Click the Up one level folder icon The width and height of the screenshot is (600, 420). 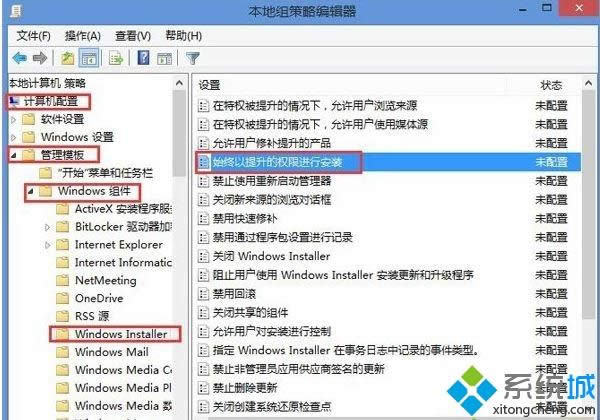tap(68, 59)
